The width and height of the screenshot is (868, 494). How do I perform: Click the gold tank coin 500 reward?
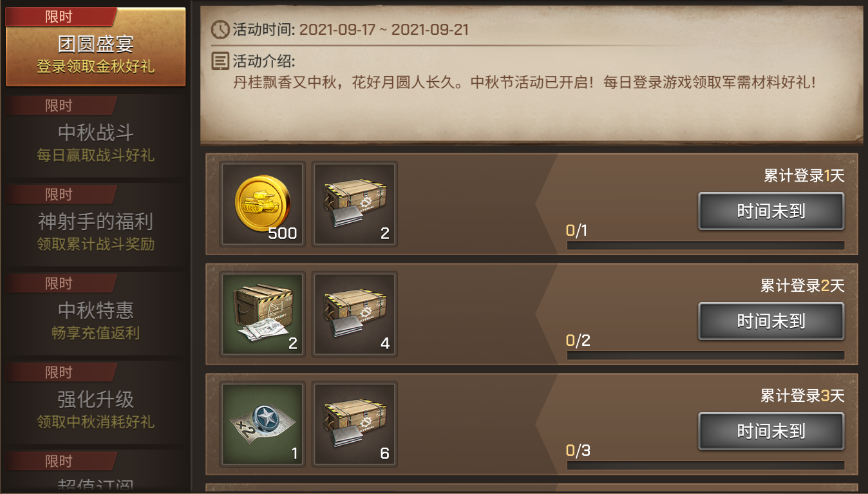click(x=262, y=204)
